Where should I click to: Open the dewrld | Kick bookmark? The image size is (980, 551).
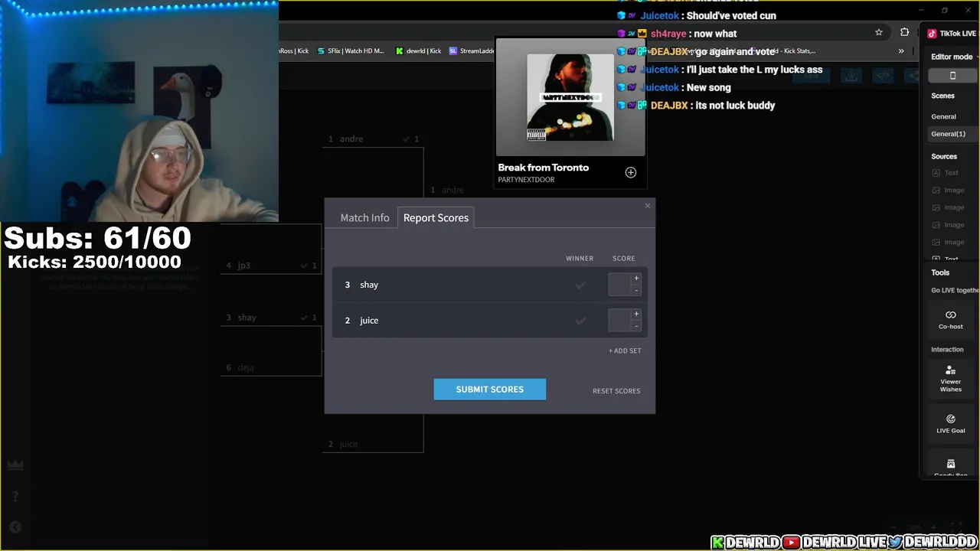[418, 51]
